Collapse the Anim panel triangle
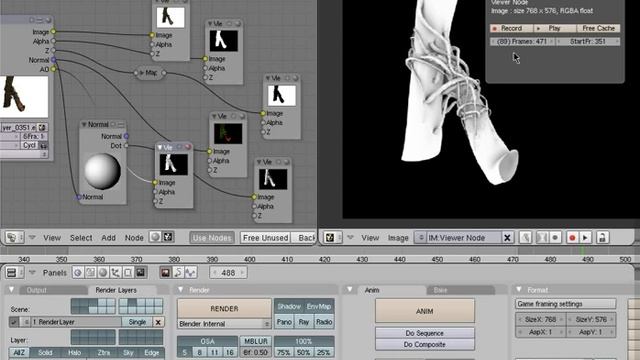Viewport: 640px width, 360px height. (x=349, y=290)
